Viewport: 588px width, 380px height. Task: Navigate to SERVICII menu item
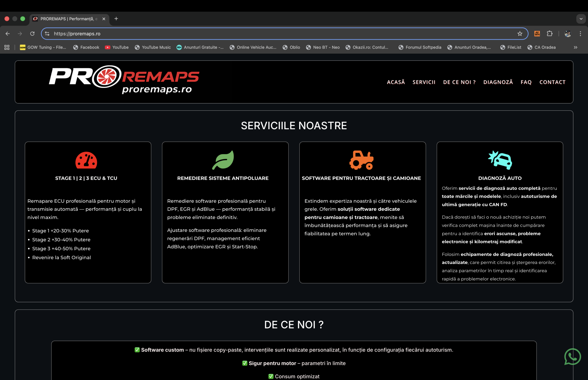[424, 82]
